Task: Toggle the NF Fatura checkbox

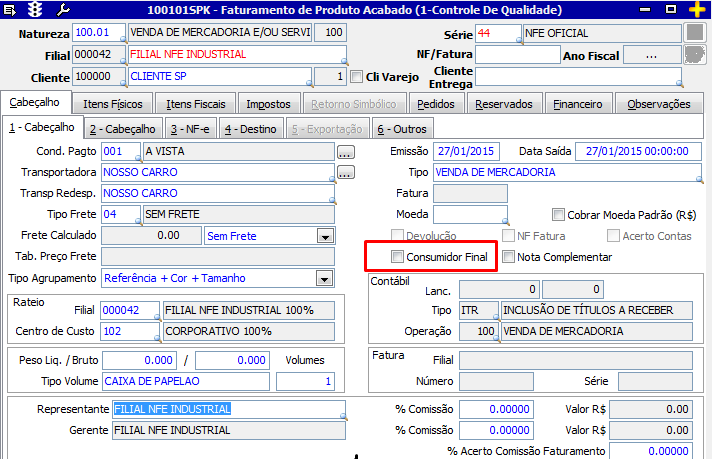Action: click(x=508, y=235)
